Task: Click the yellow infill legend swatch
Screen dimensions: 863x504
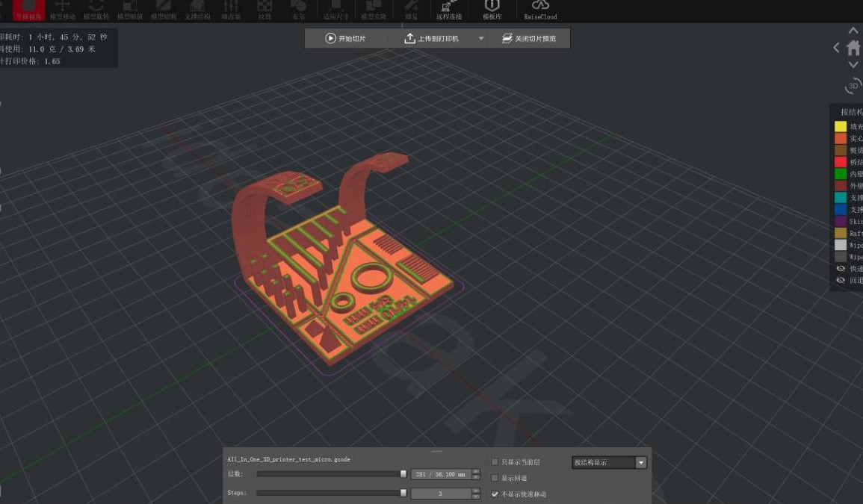Action: [841, 126]
